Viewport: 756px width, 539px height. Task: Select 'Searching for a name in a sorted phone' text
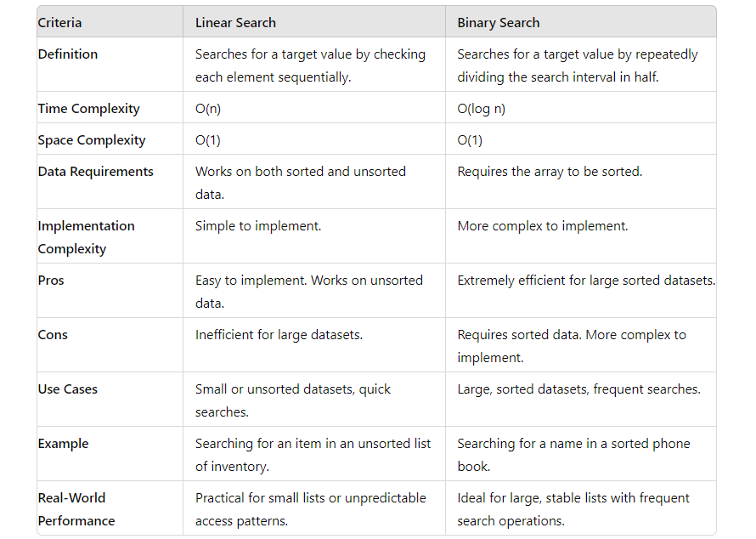[573, 444]
